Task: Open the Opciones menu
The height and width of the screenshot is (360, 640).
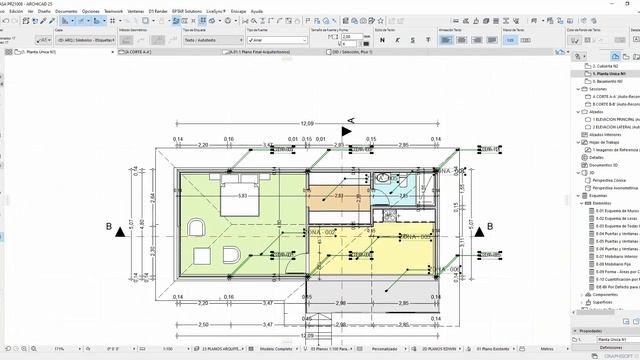Action: coord(90,11)
